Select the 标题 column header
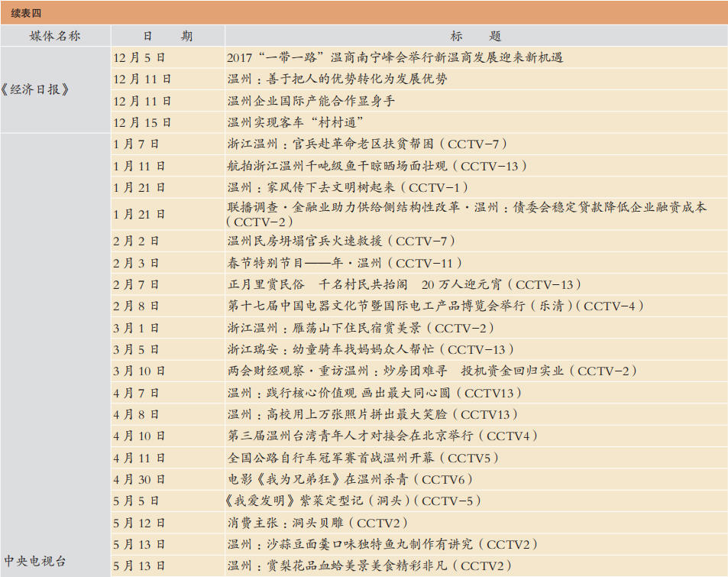The height and width of the screenshot is (577, 728). coord(475,36)
